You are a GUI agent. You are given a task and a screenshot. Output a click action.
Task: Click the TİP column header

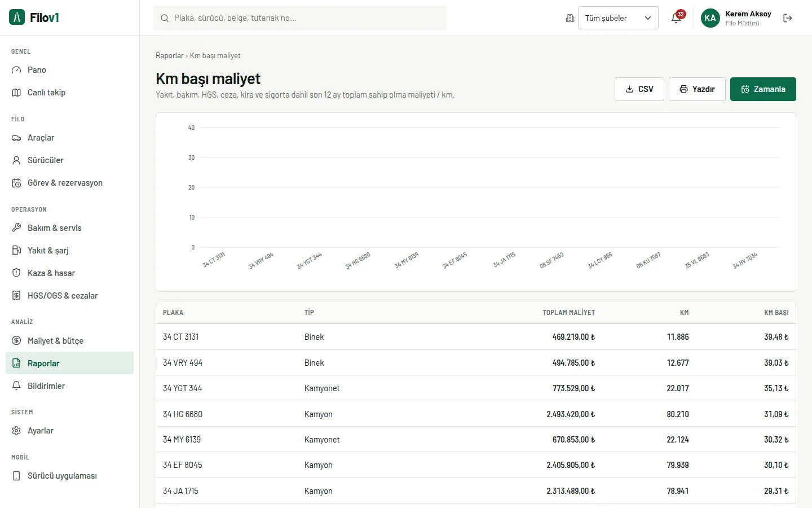click(x=309, y=313)
